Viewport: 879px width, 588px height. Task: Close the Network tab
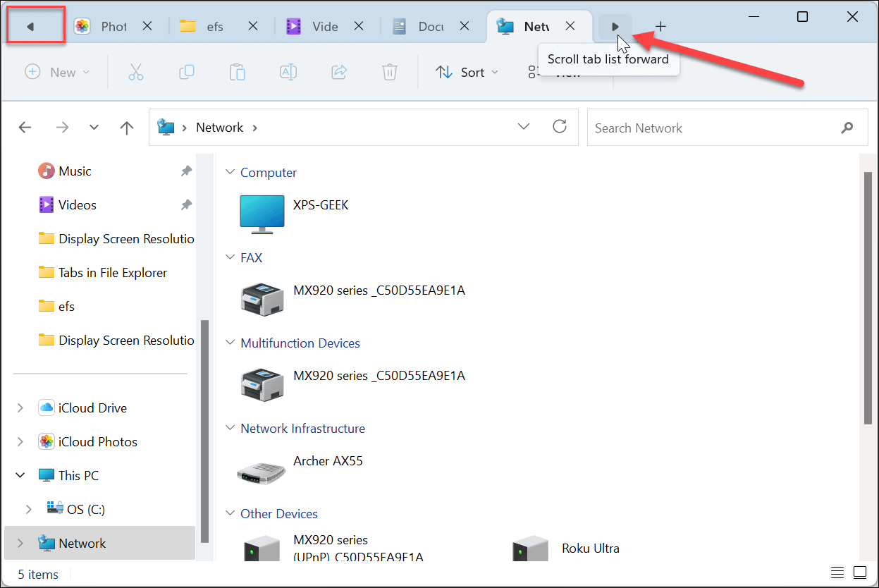tap(570, 26)
